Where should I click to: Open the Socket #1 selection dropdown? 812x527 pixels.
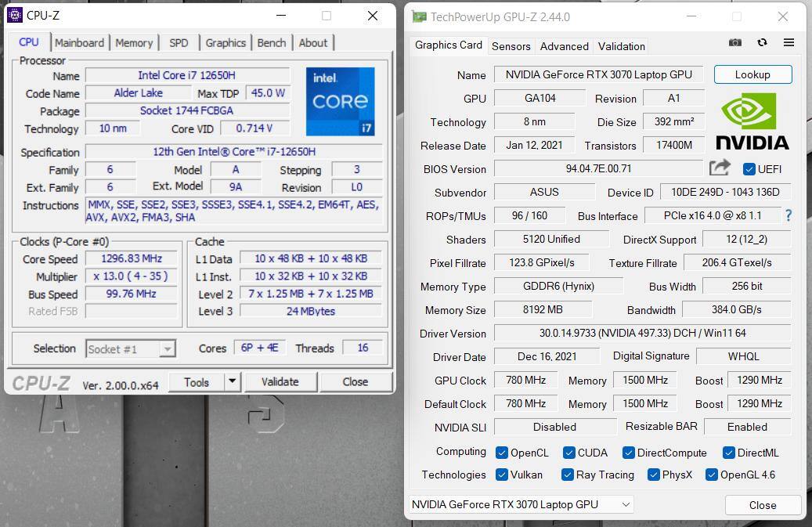click(x=130, y=349)
